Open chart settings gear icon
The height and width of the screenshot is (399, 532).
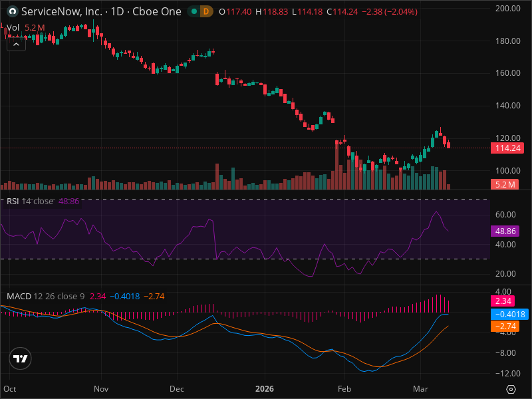(x=511, y=389)
